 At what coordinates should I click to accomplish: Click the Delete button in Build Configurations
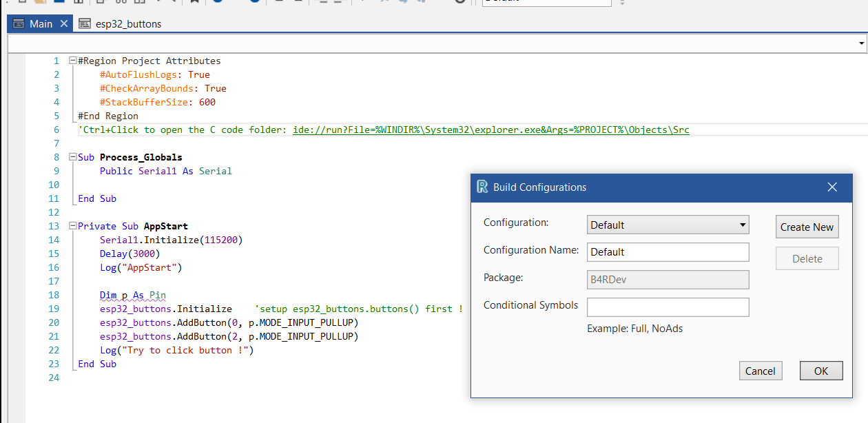807,258
